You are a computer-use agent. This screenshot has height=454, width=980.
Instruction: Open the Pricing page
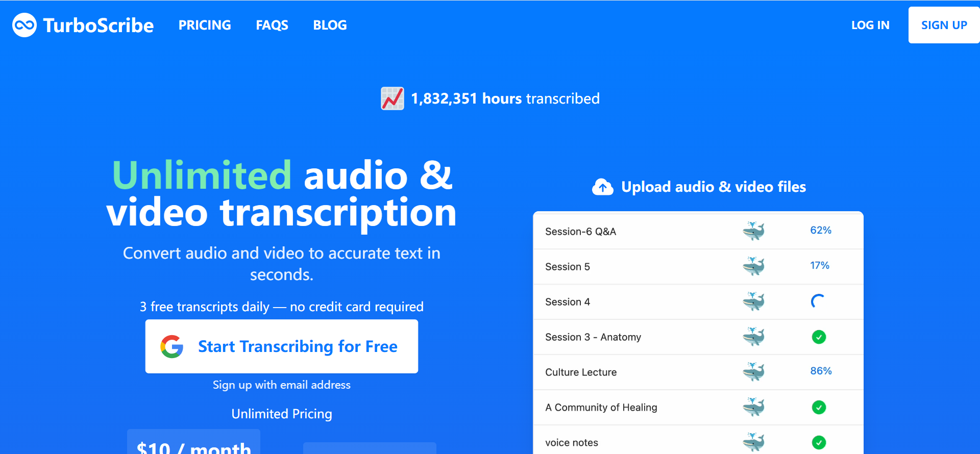point(205,25)
